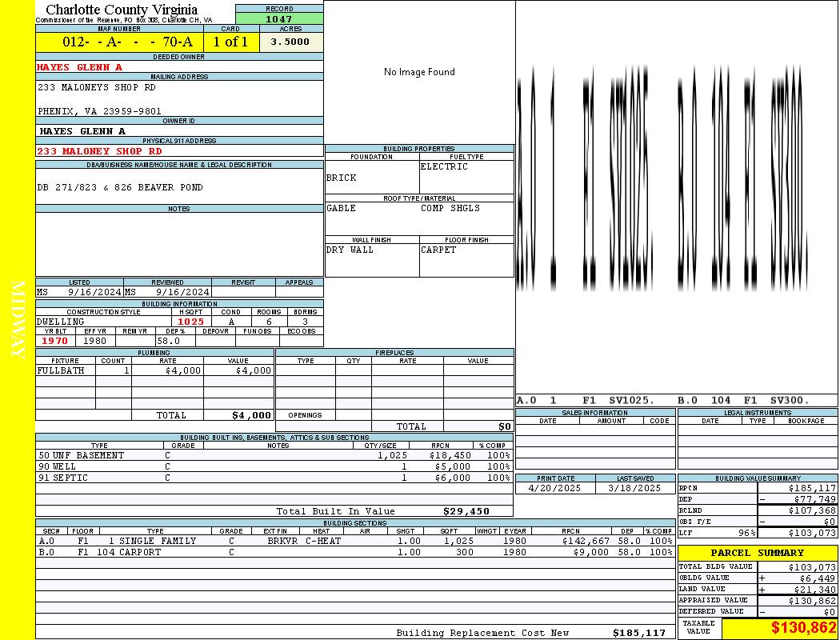Click print date 4/20/2025
840x640 pixels.
[x=554, y=489]
